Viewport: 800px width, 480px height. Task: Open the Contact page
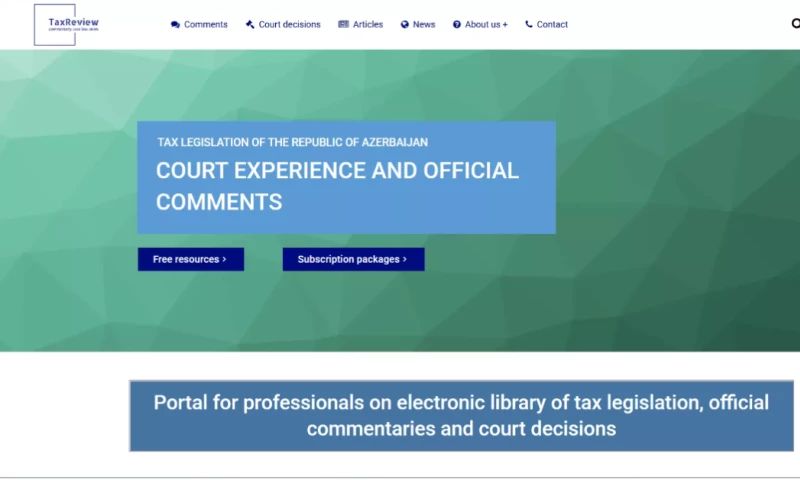pos(552,24)
